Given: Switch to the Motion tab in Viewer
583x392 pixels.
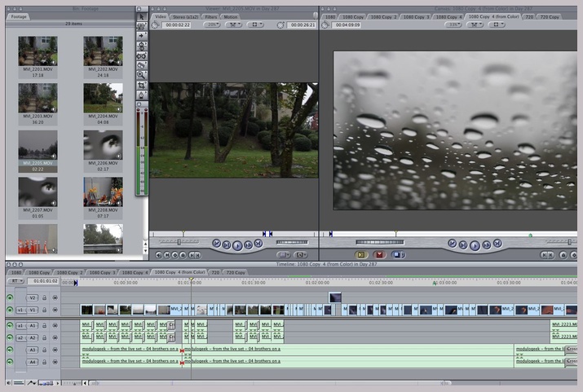Looking at the screenshot, I should point(231,15).
